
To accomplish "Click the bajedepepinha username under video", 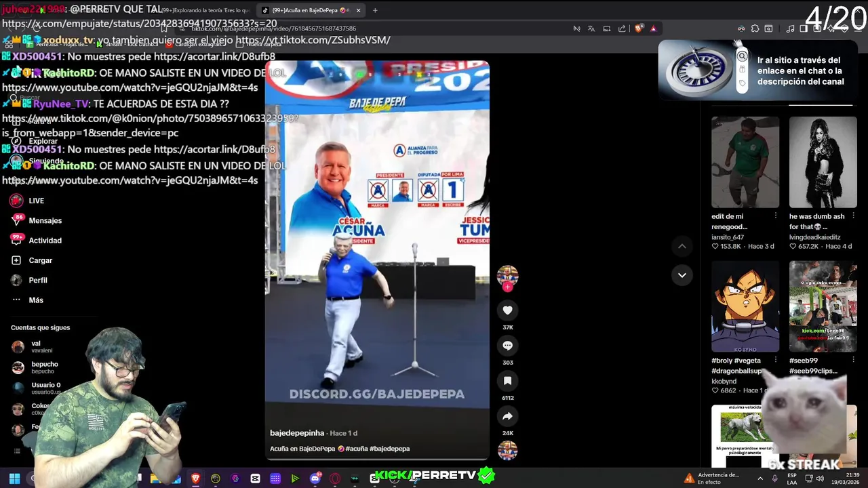I will (x=297, y=433).
